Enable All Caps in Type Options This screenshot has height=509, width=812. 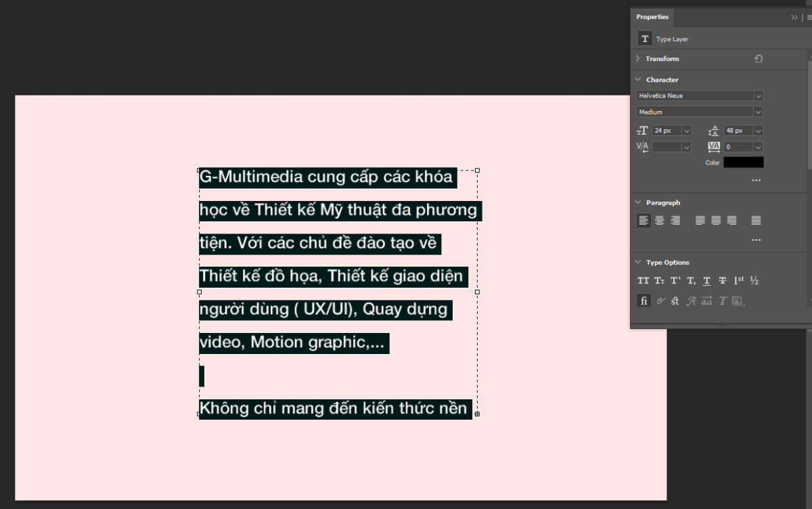[x=643, y=280]
